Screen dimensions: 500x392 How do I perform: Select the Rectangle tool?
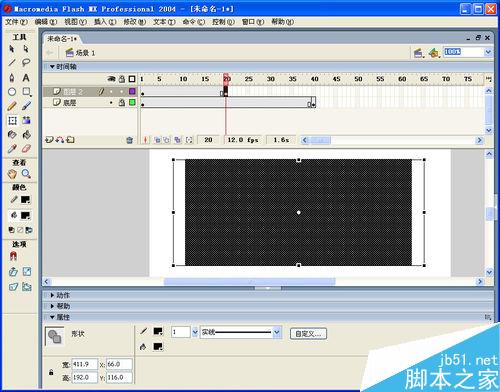[26, 92]
